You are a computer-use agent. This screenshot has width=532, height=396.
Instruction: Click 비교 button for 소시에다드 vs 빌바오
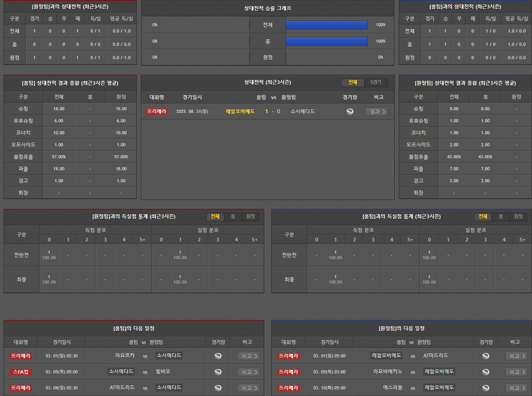tap(248, 372)
